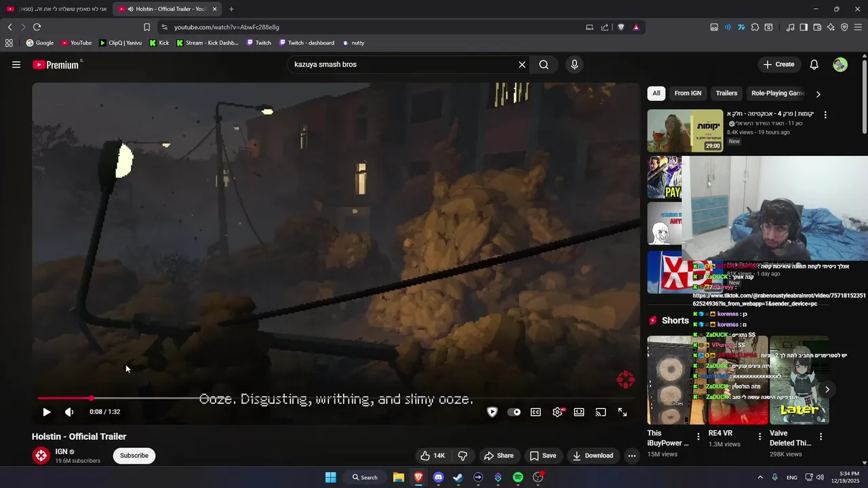Save the video to a playlist
868x488 pixels.
coord(542,455)
